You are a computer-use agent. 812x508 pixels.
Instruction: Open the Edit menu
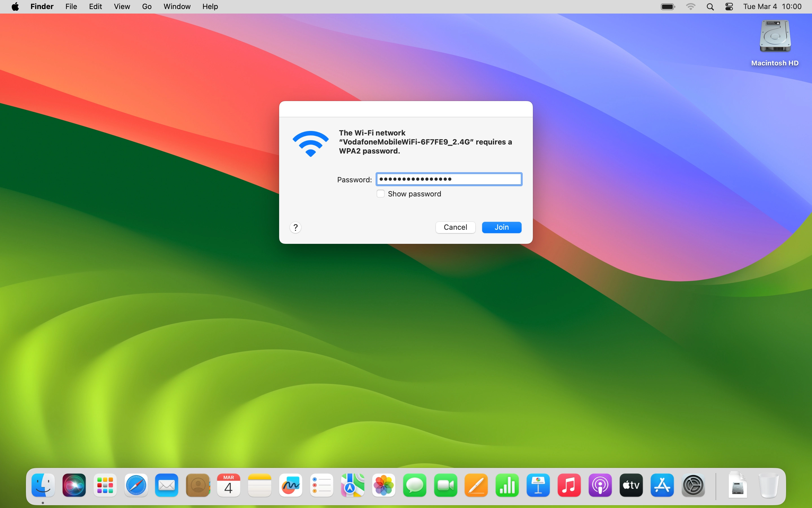click(x=95, y=7)
